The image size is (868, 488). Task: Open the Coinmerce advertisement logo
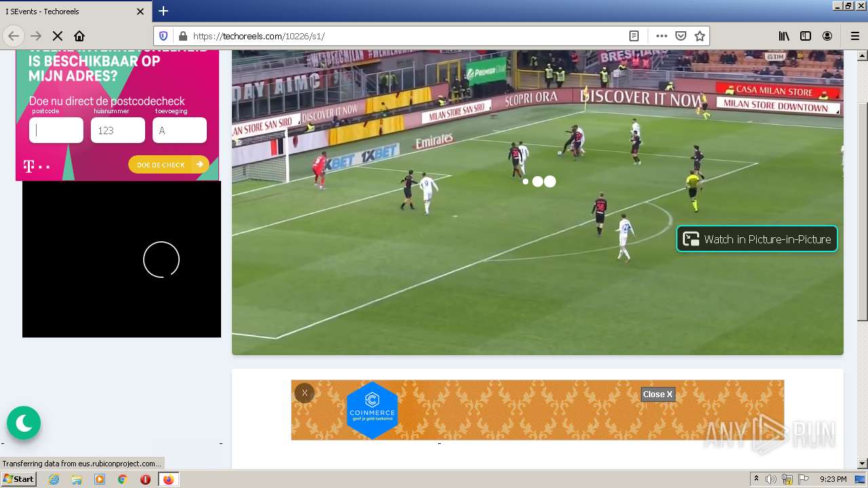point(372,409)
